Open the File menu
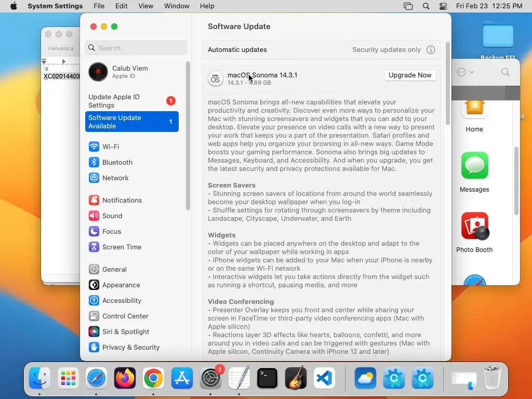 (x=99, y=6)
